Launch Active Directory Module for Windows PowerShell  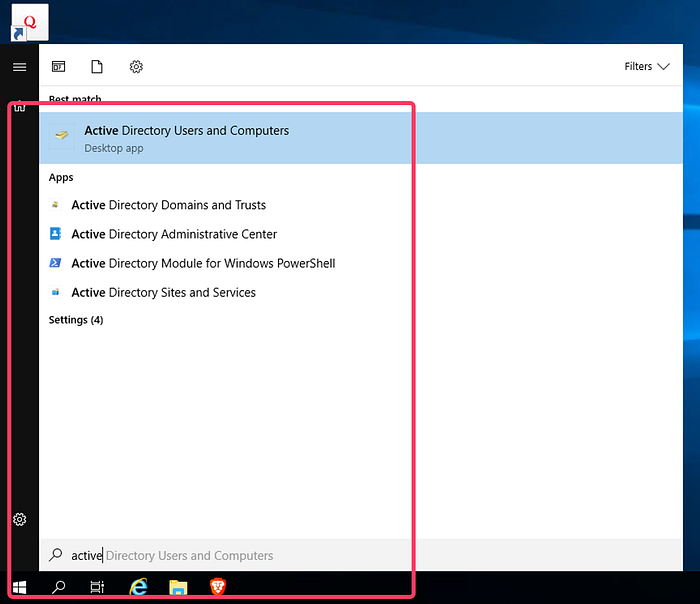203,263
